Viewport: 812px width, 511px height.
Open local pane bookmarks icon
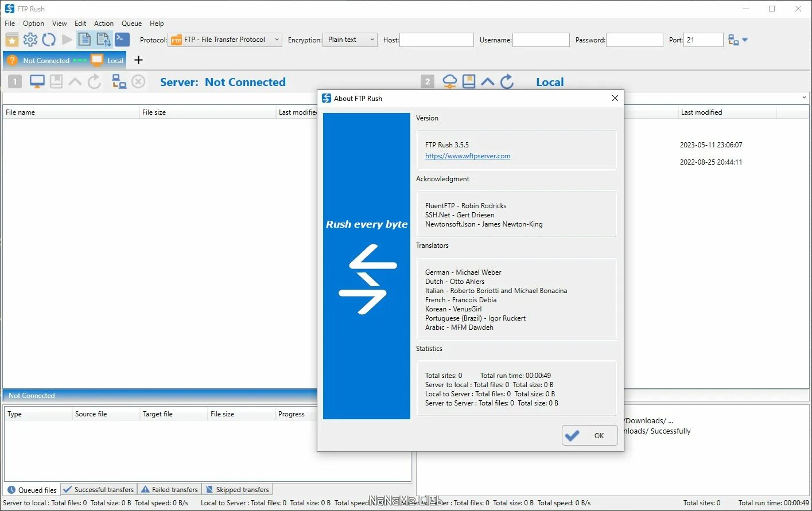[x=469, y=82]
